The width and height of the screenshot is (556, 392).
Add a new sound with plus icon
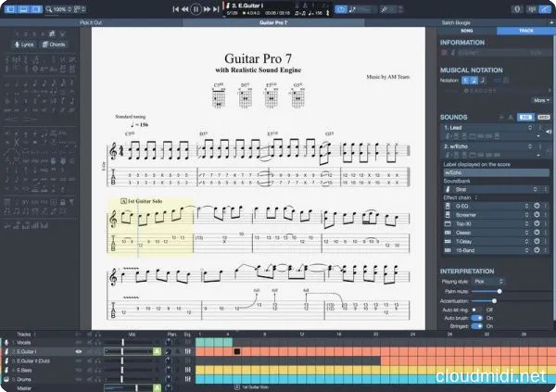pyautogui.click(x=501, y=118)
